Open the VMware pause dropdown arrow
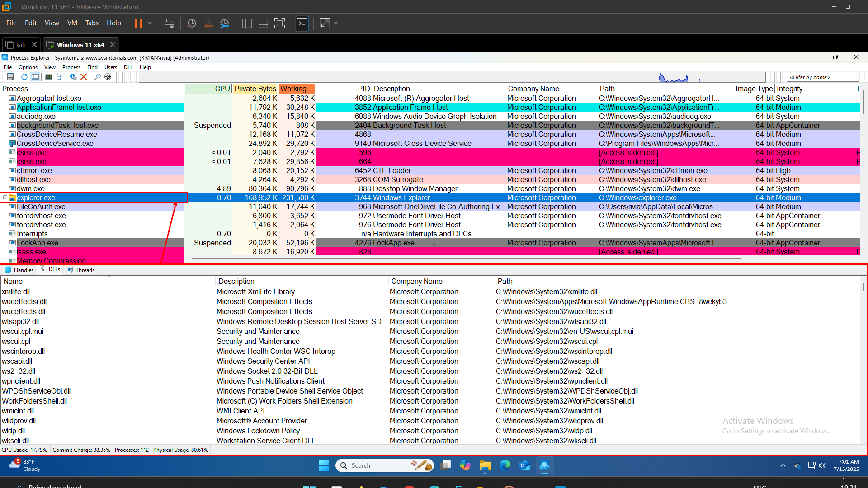868x488 pixels. click(150, 23)
